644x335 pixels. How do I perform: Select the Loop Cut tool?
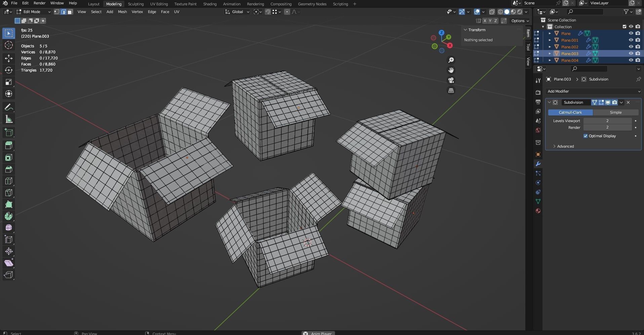tap(9, 181)
